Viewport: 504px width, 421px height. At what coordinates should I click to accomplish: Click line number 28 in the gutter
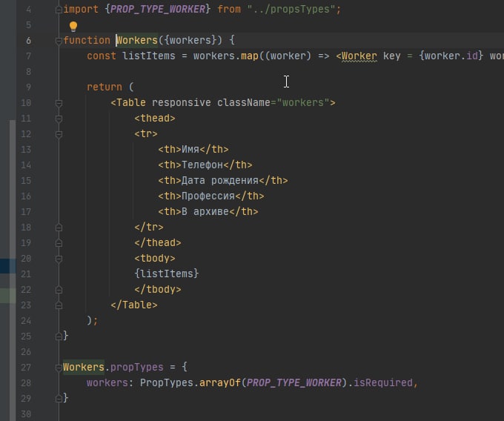[26, 383]
